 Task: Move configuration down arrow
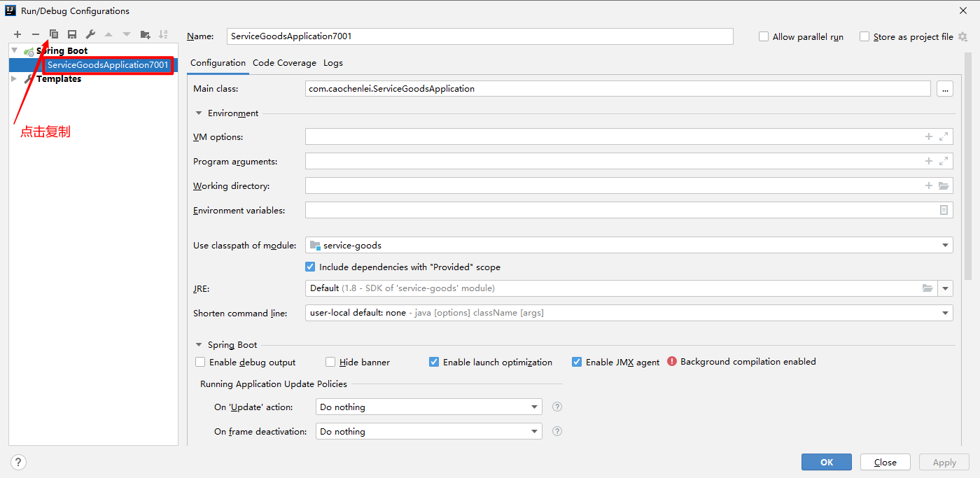[127, 34]
